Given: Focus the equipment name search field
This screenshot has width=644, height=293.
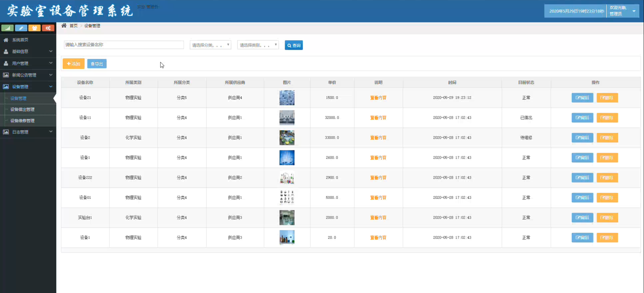Looking at the screenshot, I should pyautogui.click(x=124, y=45).
